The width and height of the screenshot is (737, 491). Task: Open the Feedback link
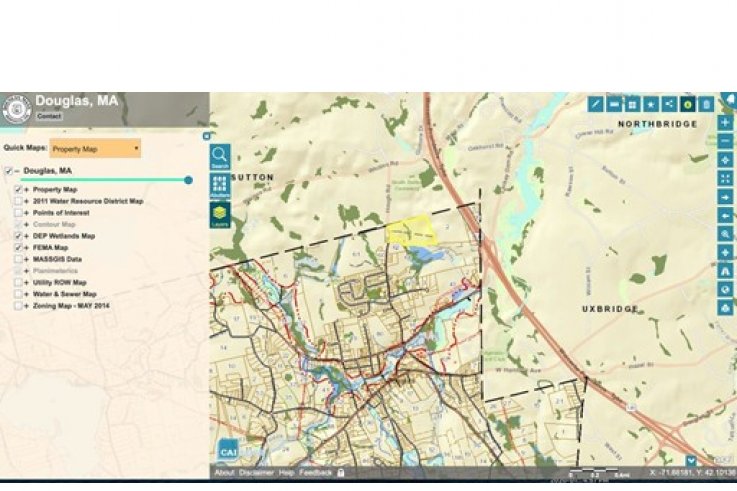point(315,472)
